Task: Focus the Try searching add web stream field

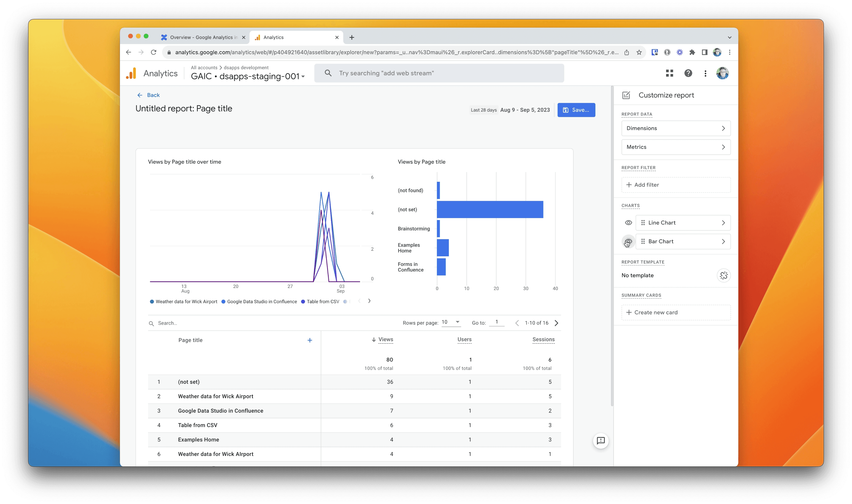Action: pos(439,73)
